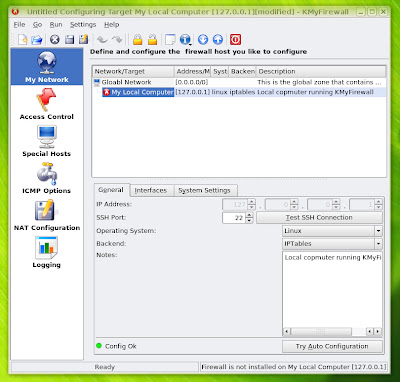The image size is (400, 382).
Task: Select the Gloabl Network tree row
Action: [239, 82]
